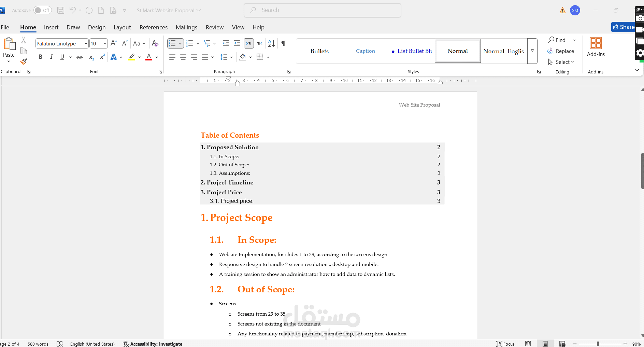644x347 pixels.
Task: Switch to the Layout tab
Action: click(x=122, y=27)
